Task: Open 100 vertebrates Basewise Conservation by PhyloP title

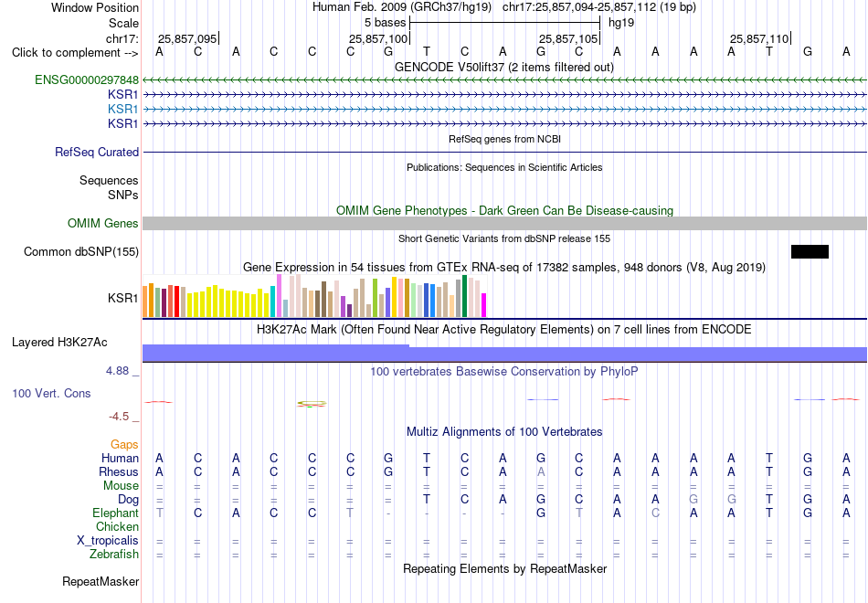Action: (504, 372)
